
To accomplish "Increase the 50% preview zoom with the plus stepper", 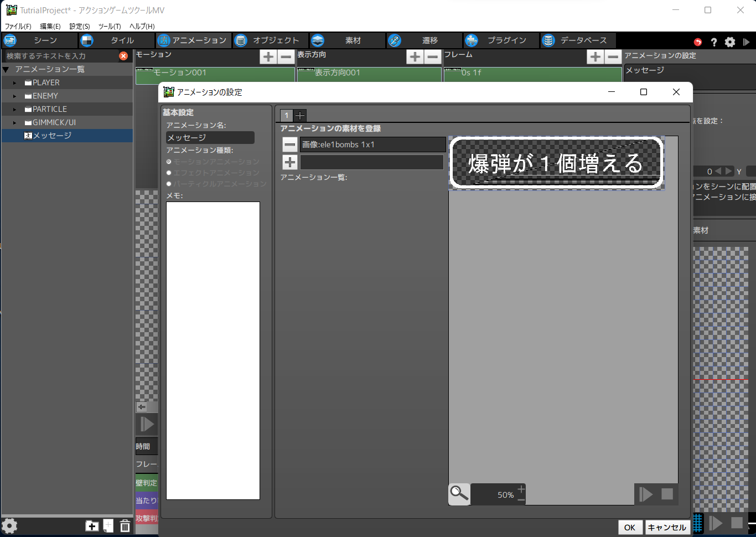I will pyautogui.click(x=520, y=489).
